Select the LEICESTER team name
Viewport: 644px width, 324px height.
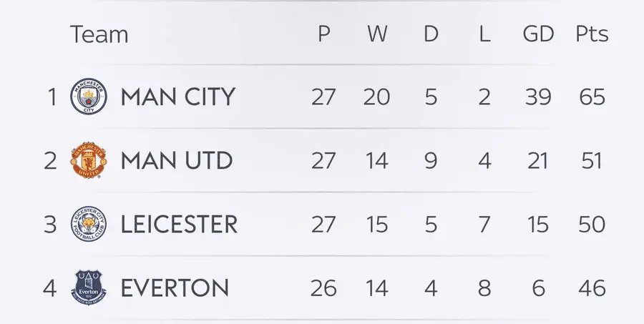coord(179,225)
